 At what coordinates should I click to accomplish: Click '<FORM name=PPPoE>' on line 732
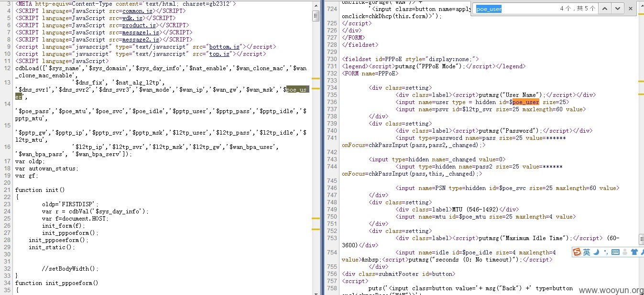coord(371,73)
